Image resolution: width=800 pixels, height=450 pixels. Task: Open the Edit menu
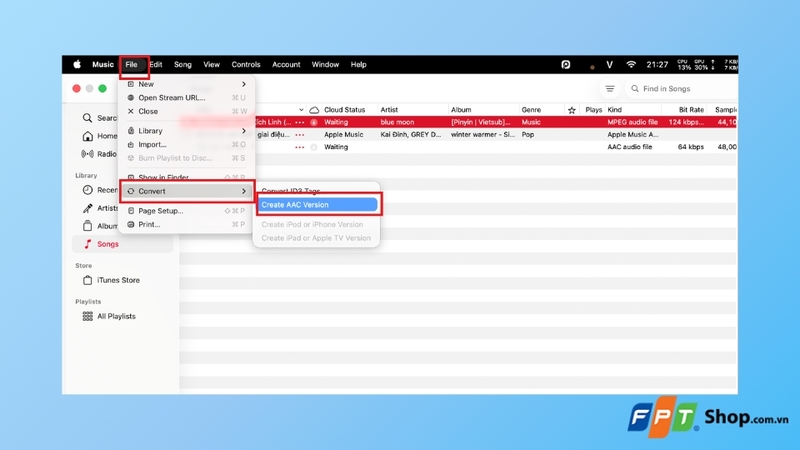[156, 64]
